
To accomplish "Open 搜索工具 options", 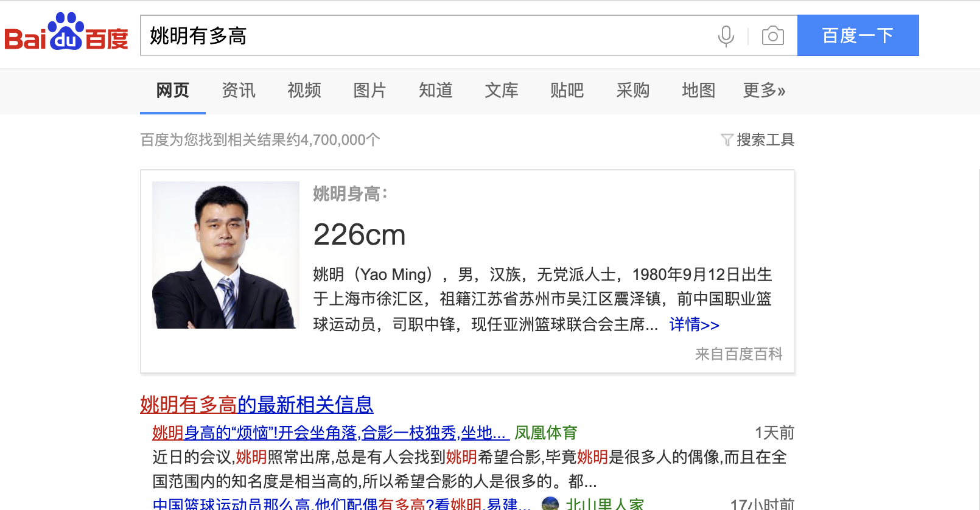I will 765,140.
